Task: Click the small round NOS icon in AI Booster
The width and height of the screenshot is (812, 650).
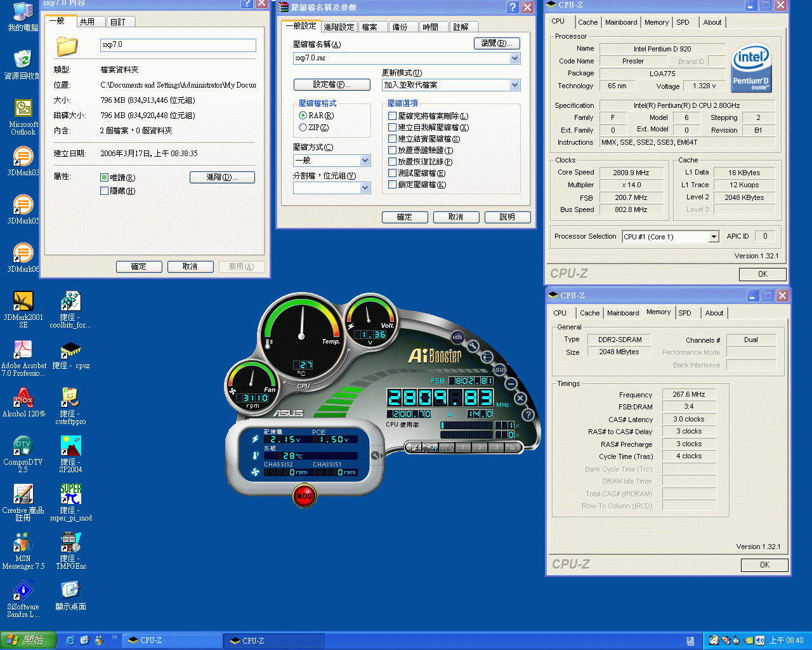Action: pyautogui.click(x=457, y=337)
